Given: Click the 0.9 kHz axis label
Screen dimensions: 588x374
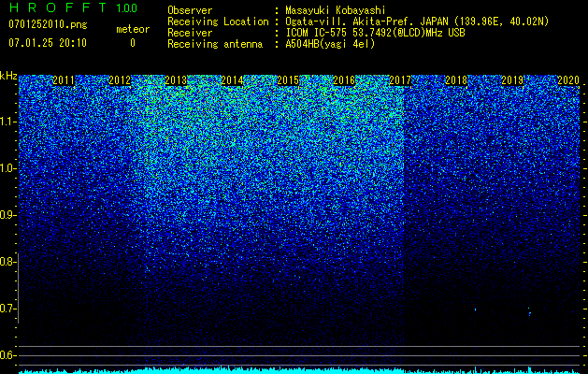Looking at the screenshot, I should pyautogui.click(x=7, y=215).
